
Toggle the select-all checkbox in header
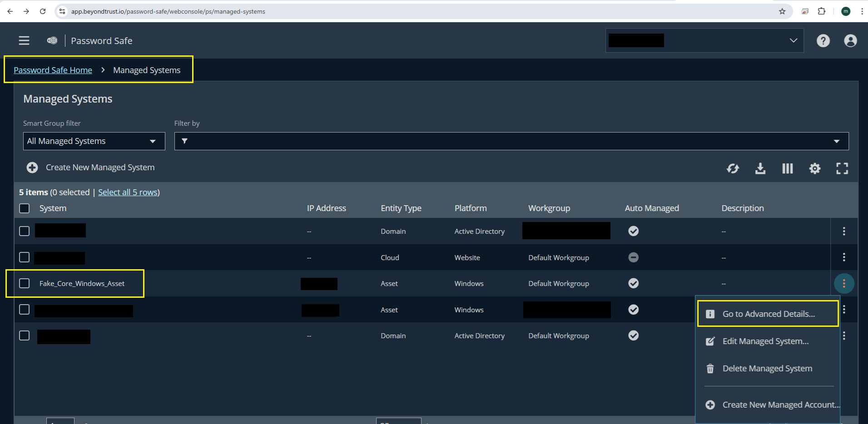(x=25, y=208)
